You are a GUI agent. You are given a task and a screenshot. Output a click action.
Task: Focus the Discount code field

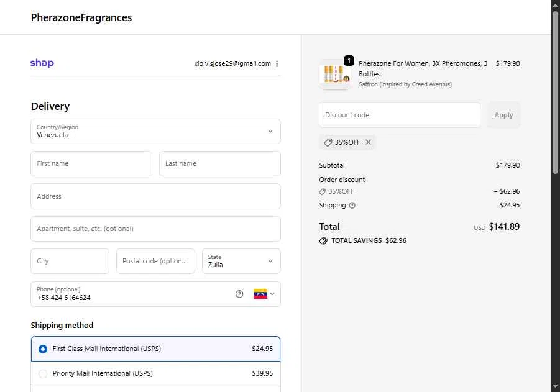click(x=400, y=115)
